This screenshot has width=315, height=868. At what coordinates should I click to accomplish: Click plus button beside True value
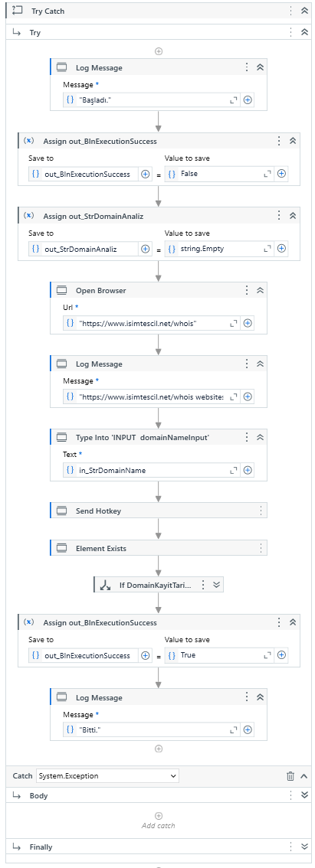[282, 655]
